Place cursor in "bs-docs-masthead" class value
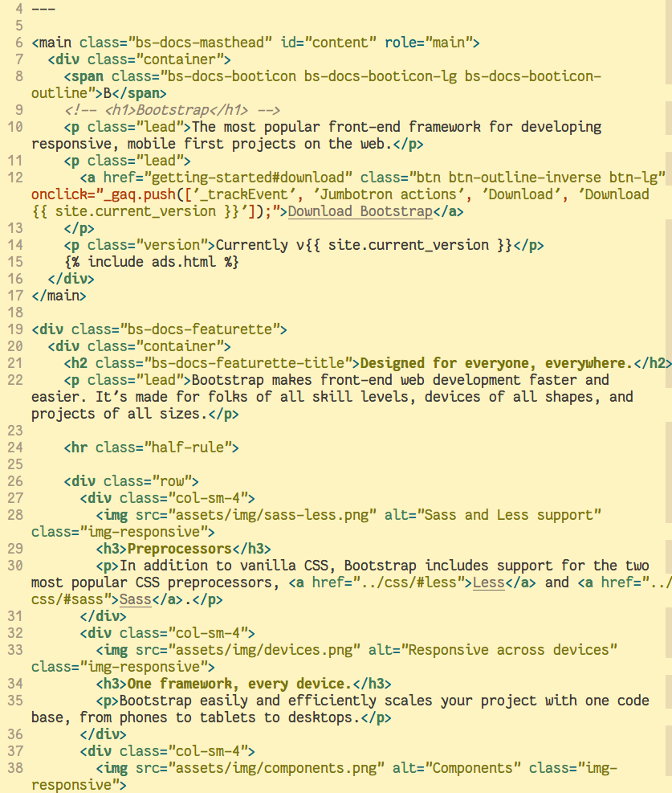The image size is (672, 793). 200,43
